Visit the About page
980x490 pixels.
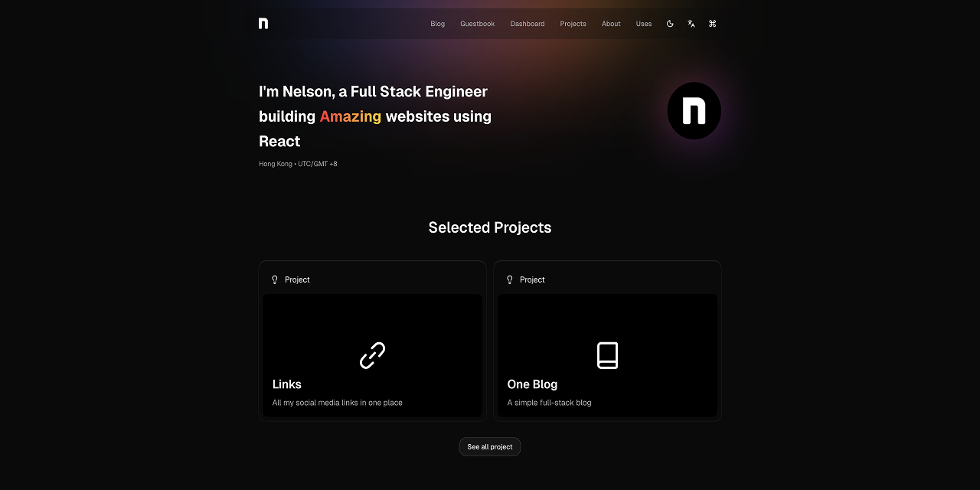pos(611,24)
